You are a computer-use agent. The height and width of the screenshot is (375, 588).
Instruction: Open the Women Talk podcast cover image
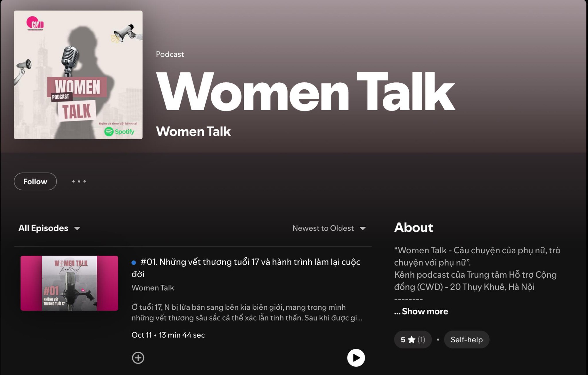78,75
